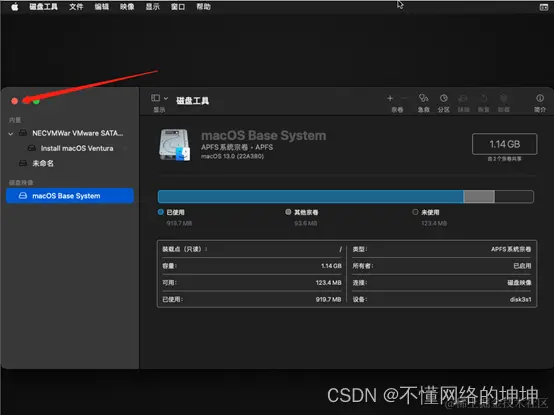The image size is (554, 415).
Task: Click the 919.7 MB value under 已使用 legend
Action: (x=179, y=223)
